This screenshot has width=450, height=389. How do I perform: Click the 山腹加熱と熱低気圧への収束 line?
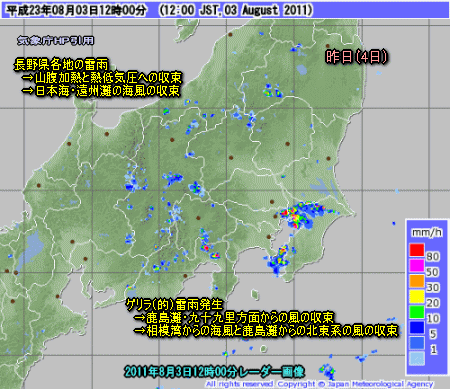(x=102, y=78)
